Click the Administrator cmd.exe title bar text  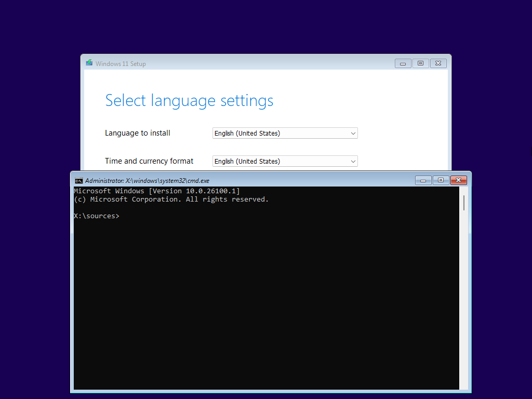point(147,181)
